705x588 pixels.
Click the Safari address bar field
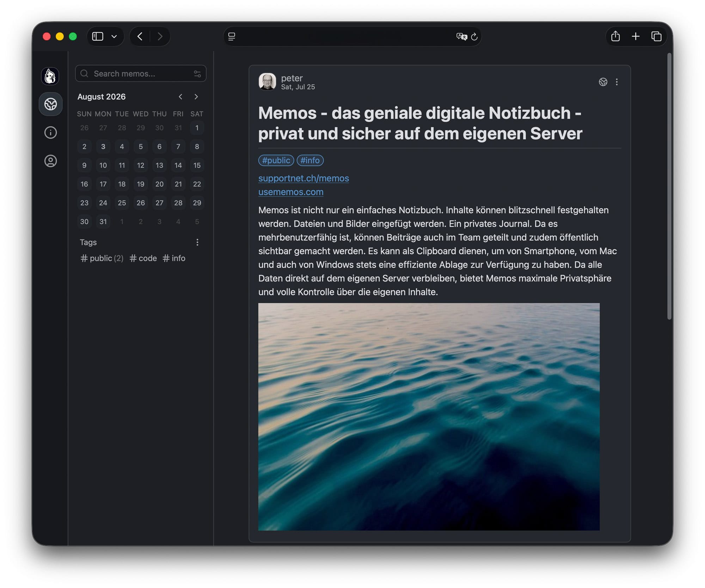click(x=352, y=36)
